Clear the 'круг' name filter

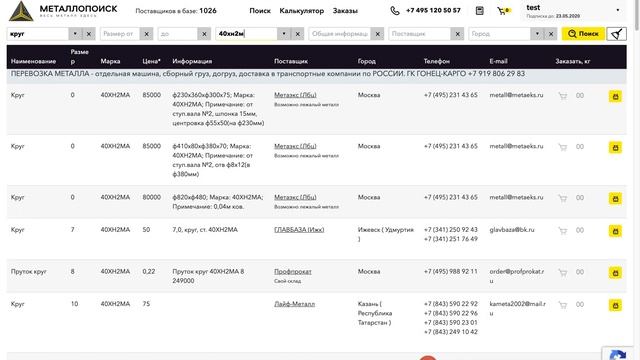tap(89, 34)
